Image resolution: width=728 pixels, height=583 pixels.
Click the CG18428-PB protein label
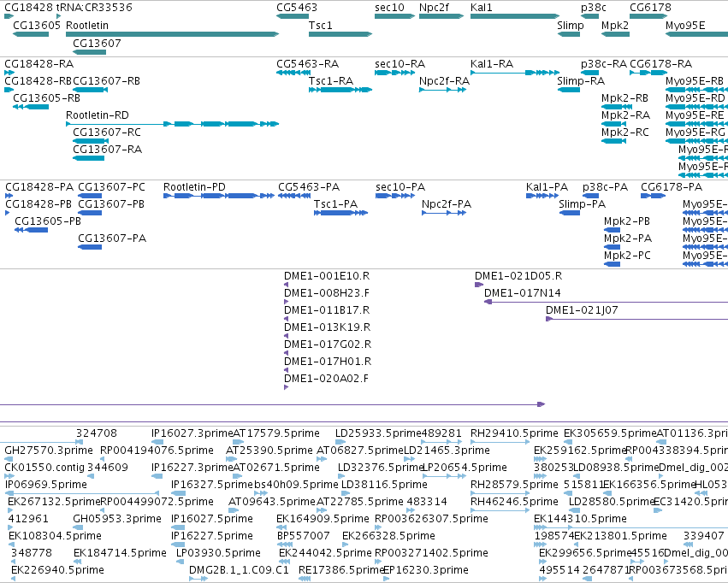tap(38, 204)
